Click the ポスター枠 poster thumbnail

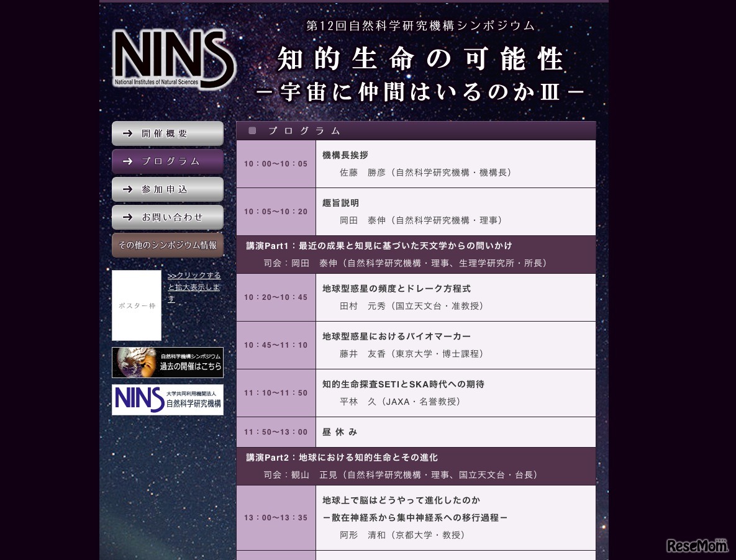(136, 305)
